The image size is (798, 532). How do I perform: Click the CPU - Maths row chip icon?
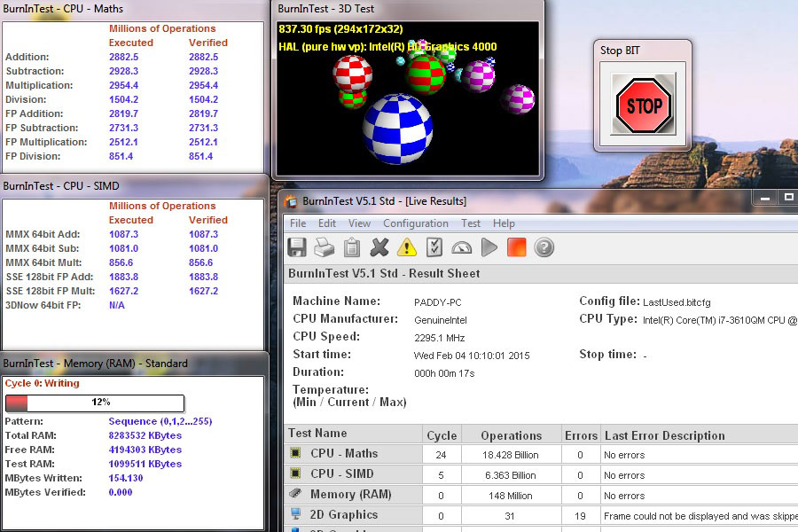click(295, 452)
